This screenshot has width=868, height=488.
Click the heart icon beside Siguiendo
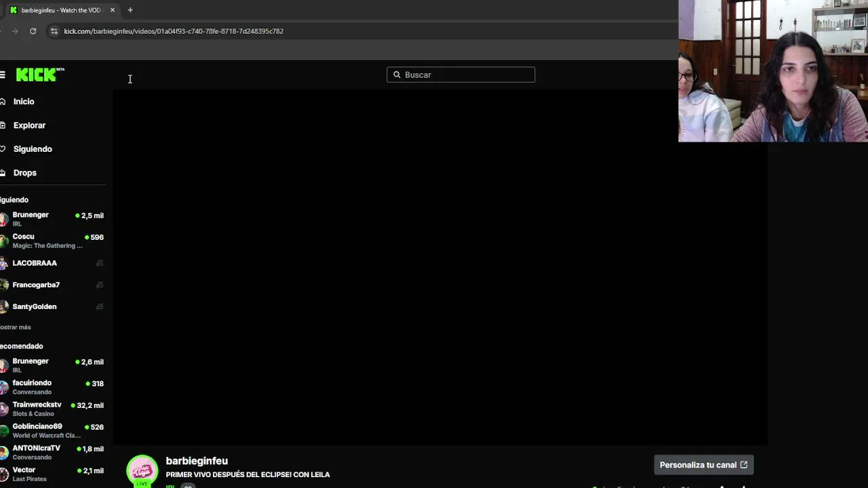3,149
